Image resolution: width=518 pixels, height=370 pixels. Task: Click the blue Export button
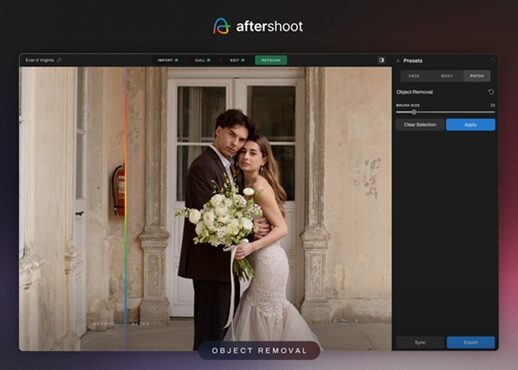point(471,342)
